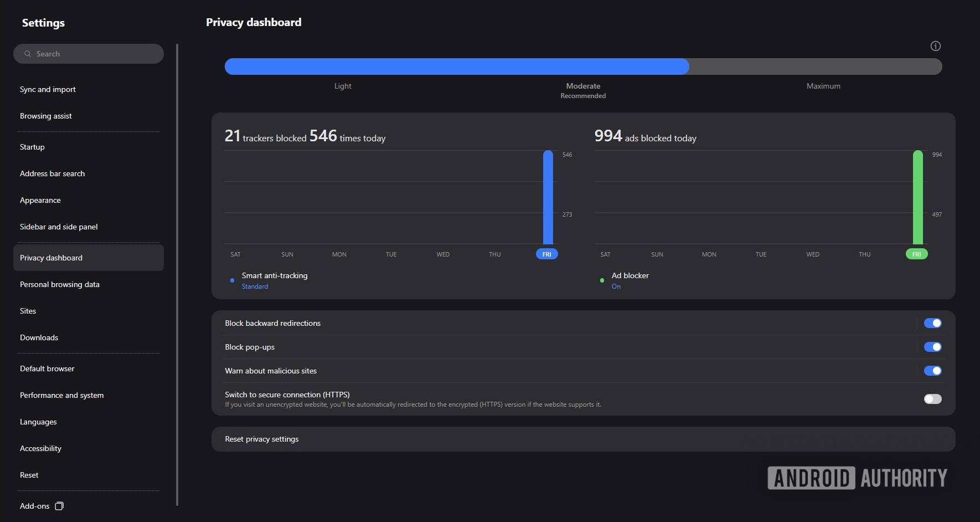
Task: Click the blue Smart anti-tracking dot
Action: click(x=232, y=280)
